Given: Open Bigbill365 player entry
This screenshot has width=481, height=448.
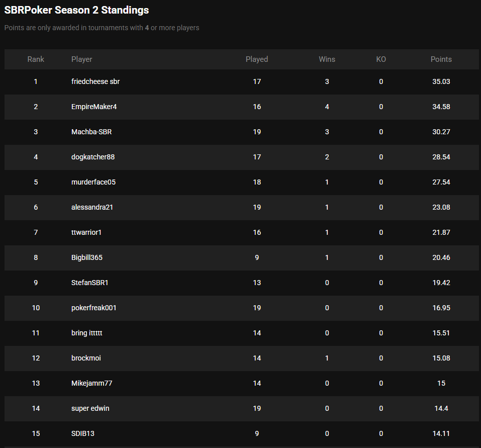Looking at the screenshot, I should pos(87,257).
